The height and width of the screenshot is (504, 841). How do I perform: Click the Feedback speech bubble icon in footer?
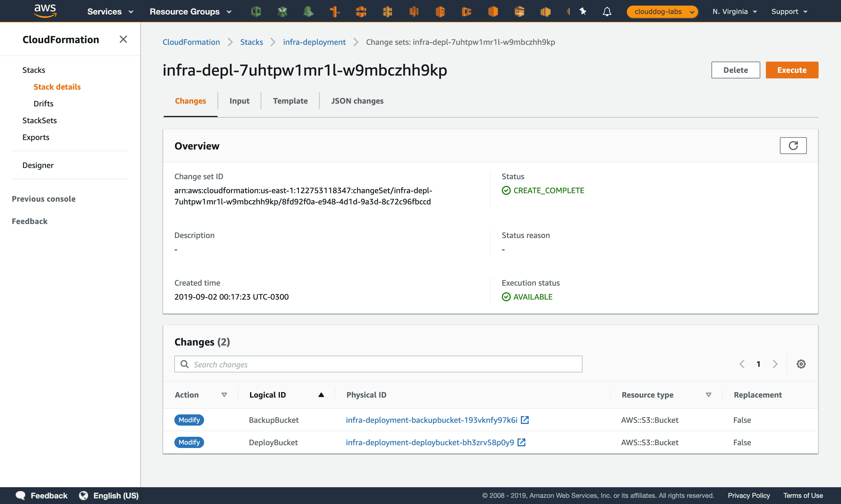pos(20,496)
